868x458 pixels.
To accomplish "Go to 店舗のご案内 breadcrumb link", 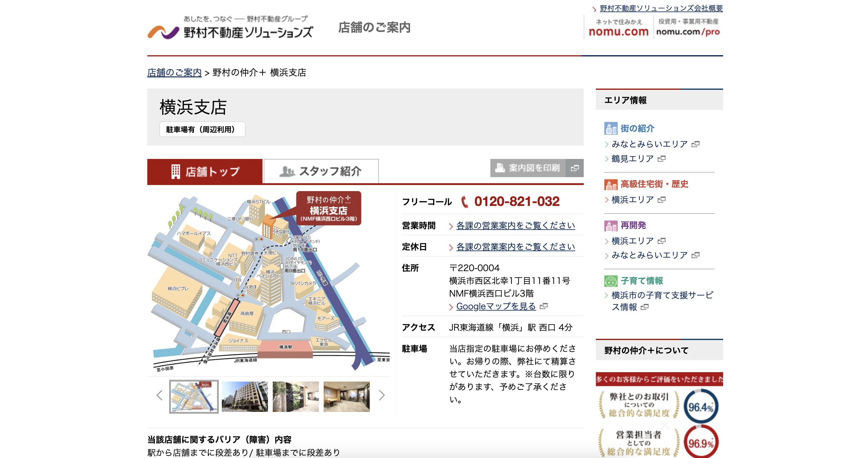I will (174, 72).
